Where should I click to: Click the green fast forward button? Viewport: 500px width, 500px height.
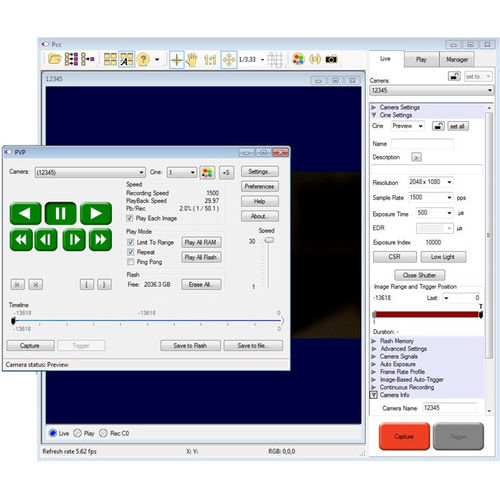tap(100, 239)
